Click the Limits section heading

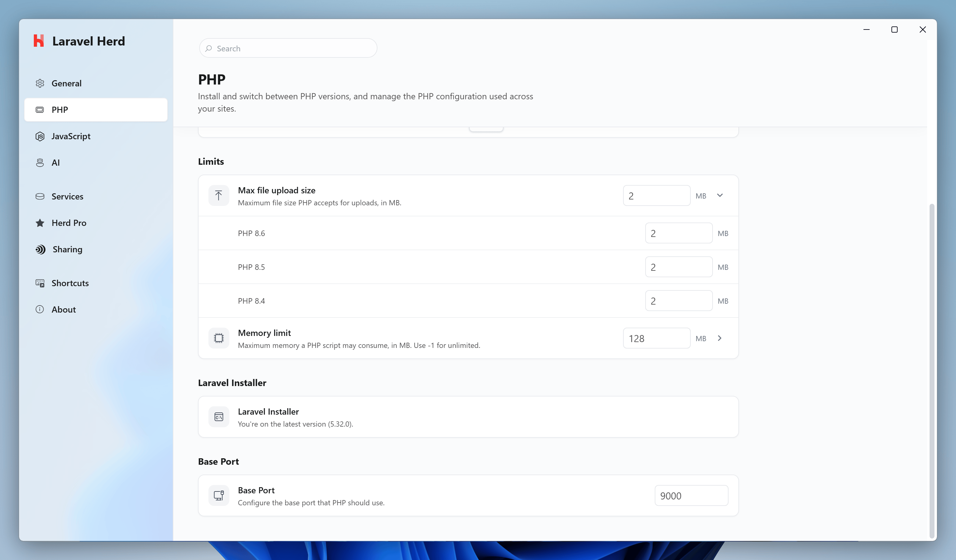[211, 162]
